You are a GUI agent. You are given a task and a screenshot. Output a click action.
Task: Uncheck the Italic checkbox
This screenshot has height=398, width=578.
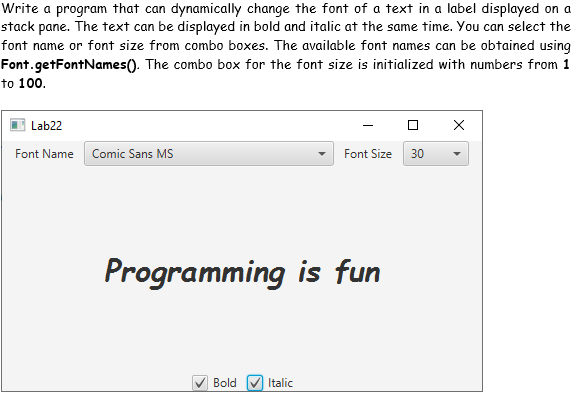pos(255,383)
